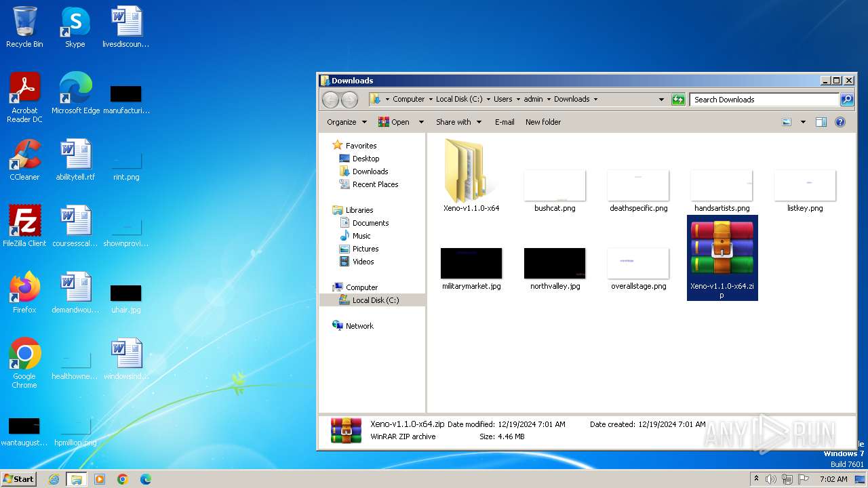Open Windows Media Player taskbar icon
The height and width of the screenshot is (488, 868).
(x=100, y=479)
